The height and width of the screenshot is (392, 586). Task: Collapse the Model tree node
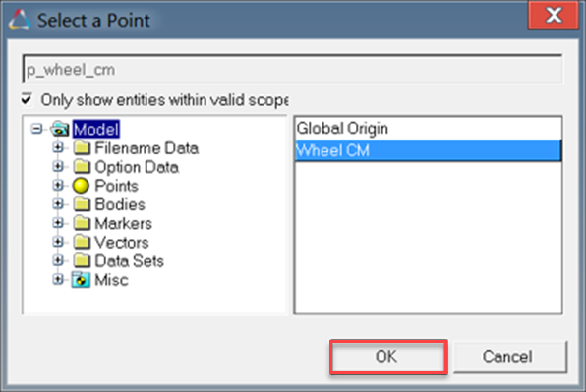coord(36,129)
